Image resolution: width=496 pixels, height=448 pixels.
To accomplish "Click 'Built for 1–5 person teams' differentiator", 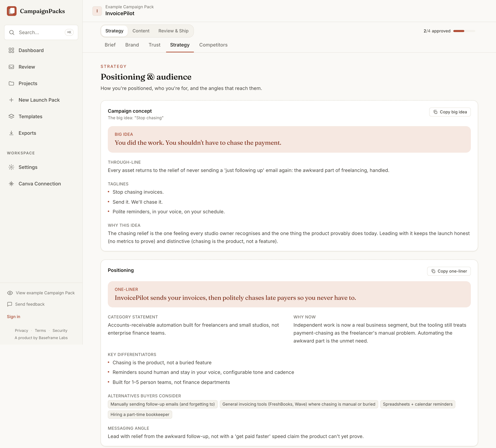I will [171, 382].
